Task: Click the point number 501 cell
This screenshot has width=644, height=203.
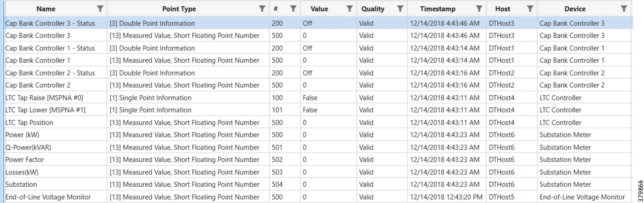Action: pos(277,147)
